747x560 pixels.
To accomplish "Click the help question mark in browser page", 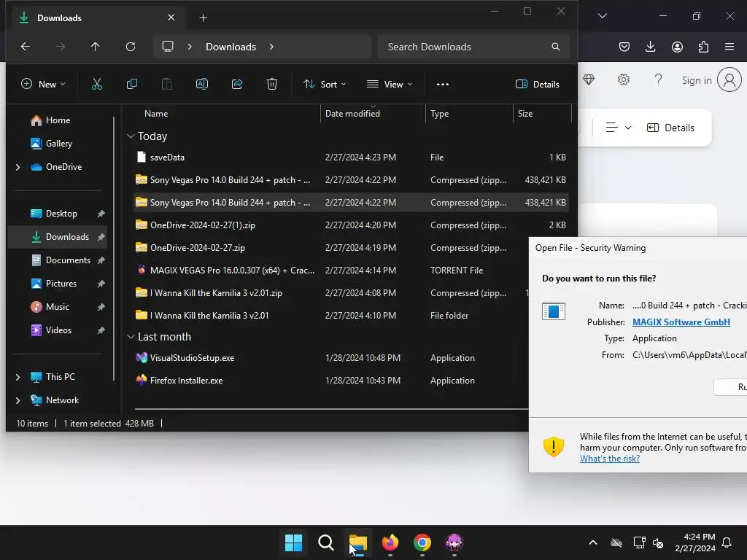I will pyautogui.click(x=658, y=79).
